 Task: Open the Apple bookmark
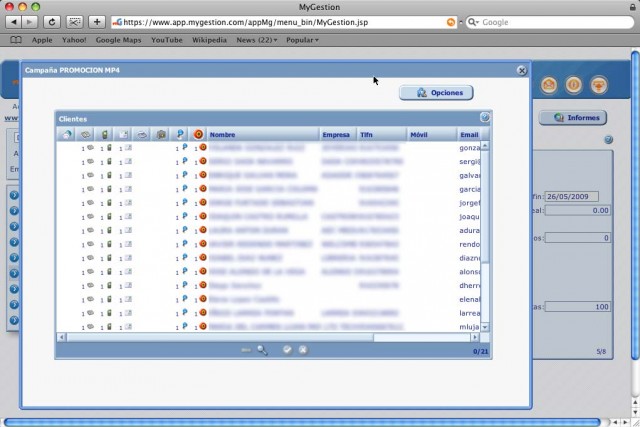point(42,40)
